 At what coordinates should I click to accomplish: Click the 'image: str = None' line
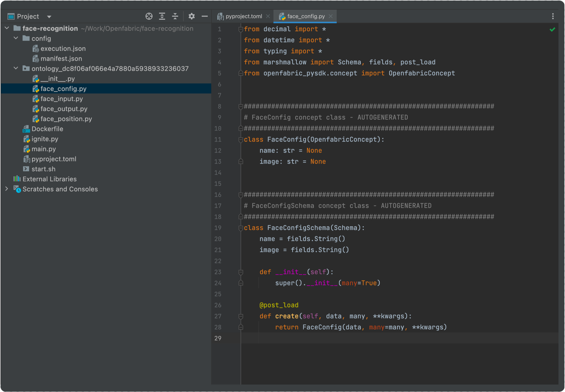(293, 162)
